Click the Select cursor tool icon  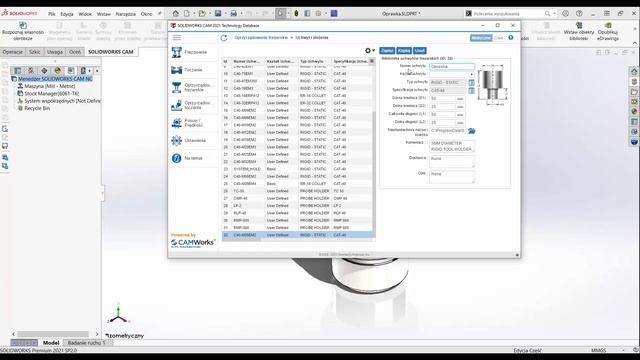280,13
